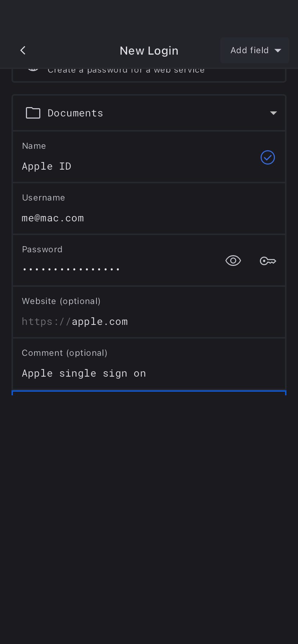Image resolution: width=298 pixels, height=644 pixels.
Task: Click the blue checkmark in Name field
Action: tap(268, 157)
